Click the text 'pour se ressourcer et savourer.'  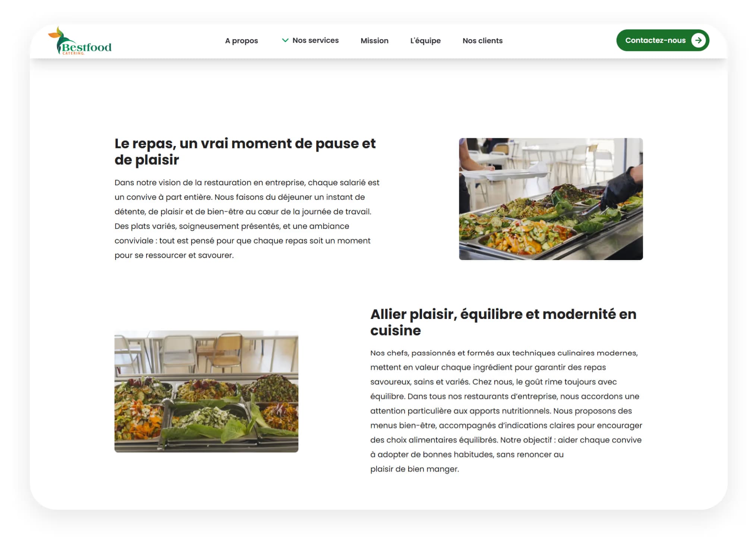pos(174,255)
